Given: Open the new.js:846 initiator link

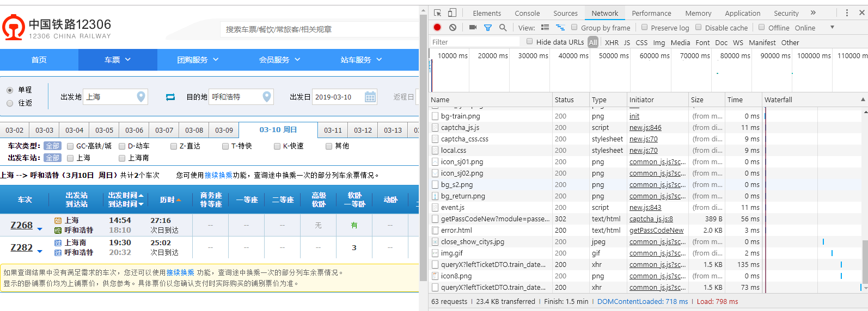Looking at the screenshot, I should coord(645,127).
